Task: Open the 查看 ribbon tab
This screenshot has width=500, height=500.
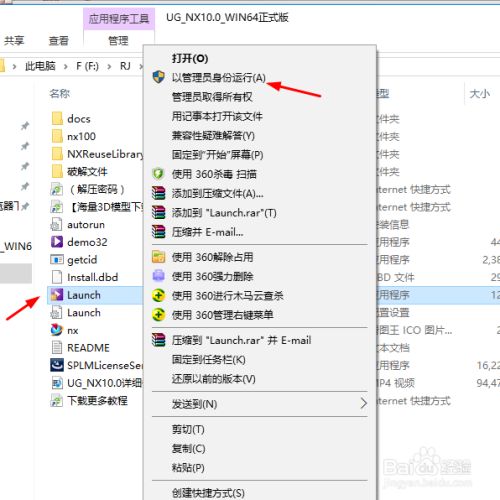Action: (59, 41)
